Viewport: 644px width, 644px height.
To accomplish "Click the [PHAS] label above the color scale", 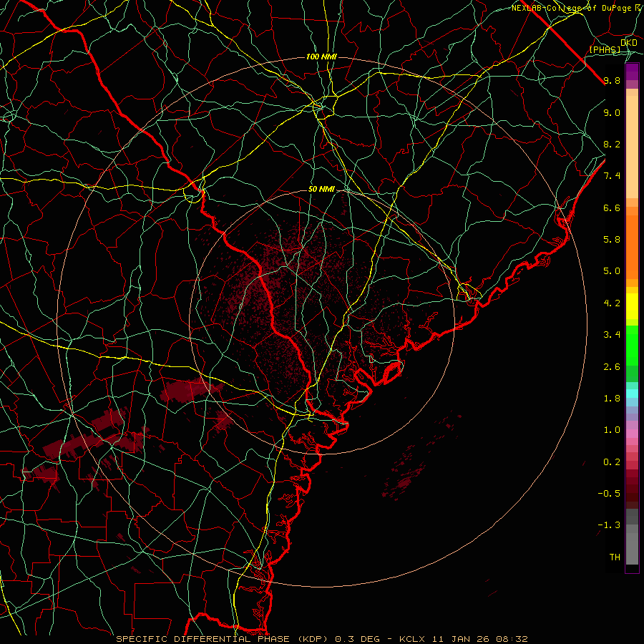I will click(605, 49).
